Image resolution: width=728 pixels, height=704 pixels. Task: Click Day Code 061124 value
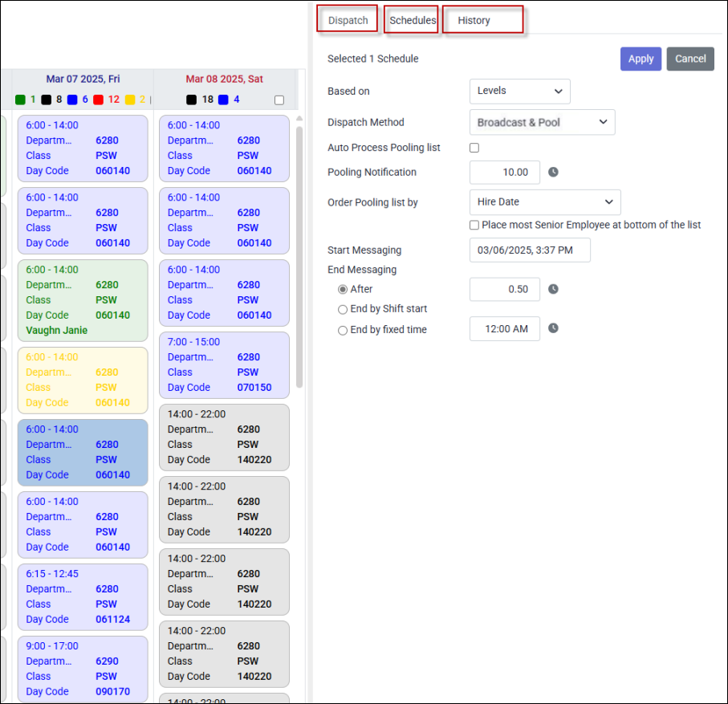point(113,620)
